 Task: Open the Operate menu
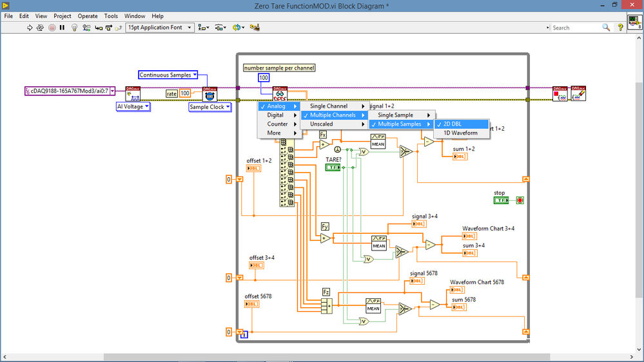pyautogui.click(x=88, y=16)
